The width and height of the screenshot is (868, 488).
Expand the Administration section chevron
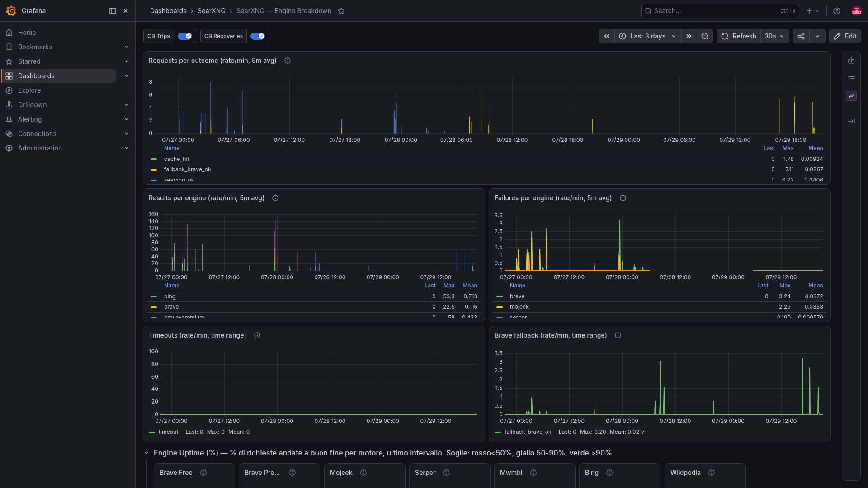(x=127, y=148)
